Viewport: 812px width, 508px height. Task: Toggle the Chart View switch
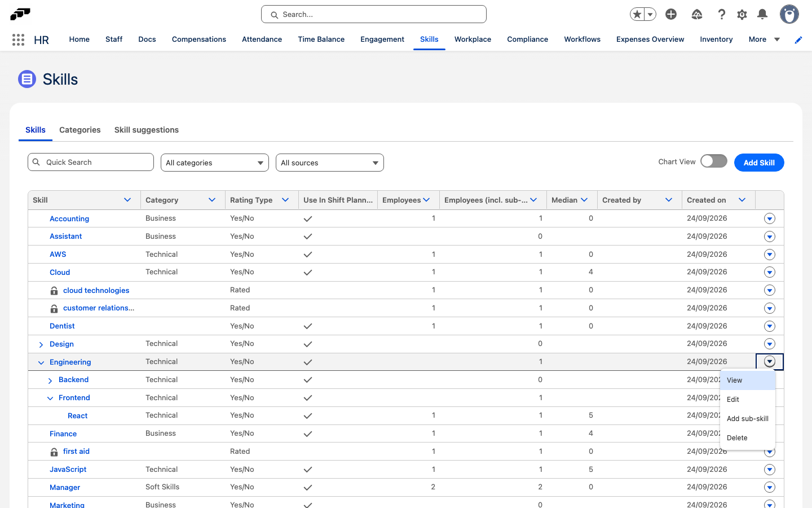(x=714, y=161)
